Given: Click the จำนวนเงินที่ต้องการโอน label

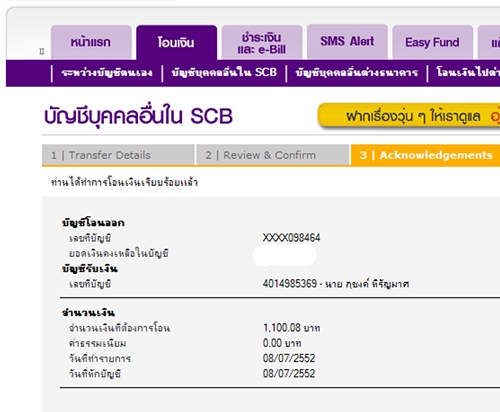Looking at the screenshot, I should tap(119, 328).
